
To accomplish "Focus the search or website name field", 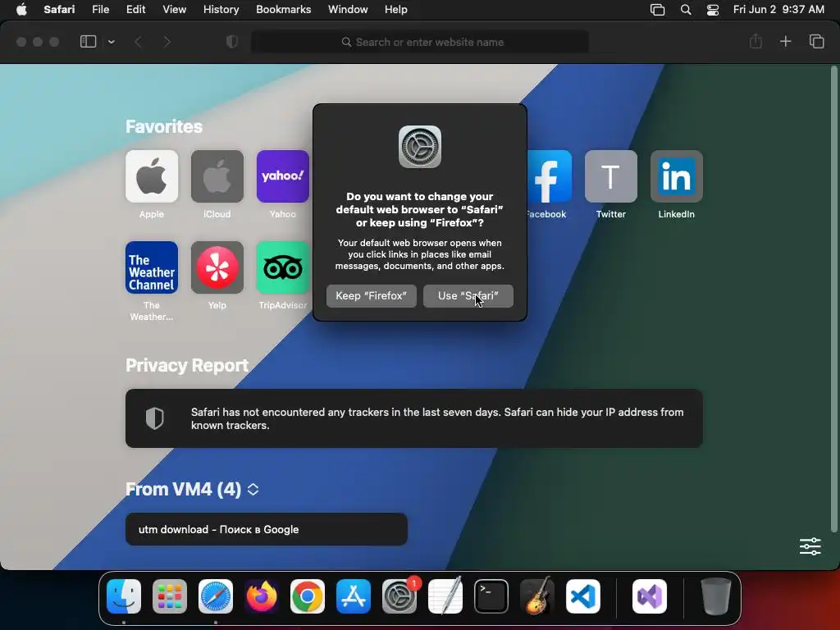I will click(x=420, y=42).
